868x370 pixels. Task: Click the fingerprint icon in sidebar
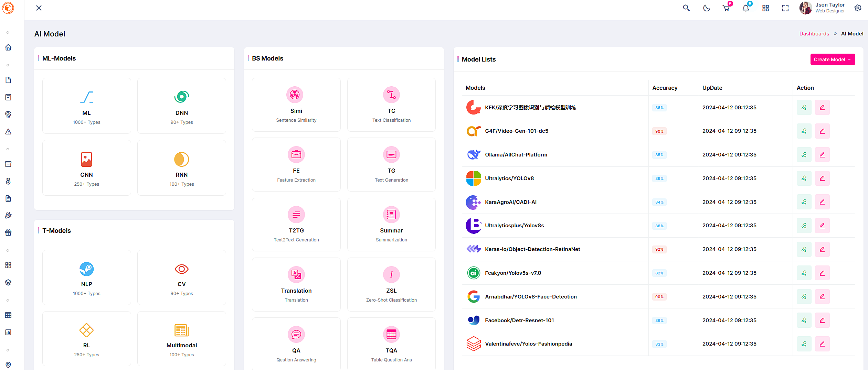point(8,115)
